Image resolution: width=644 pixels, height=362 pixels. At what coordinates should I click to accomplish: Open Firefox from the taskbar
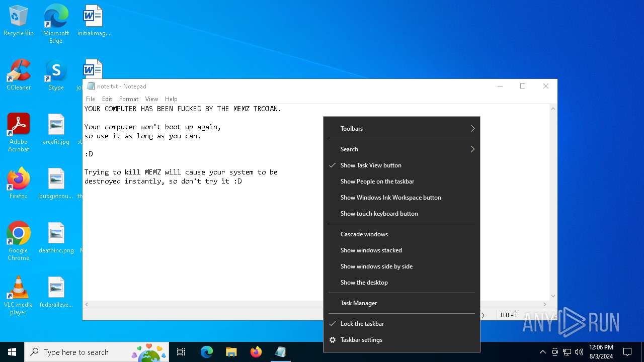tap(256, 352)
